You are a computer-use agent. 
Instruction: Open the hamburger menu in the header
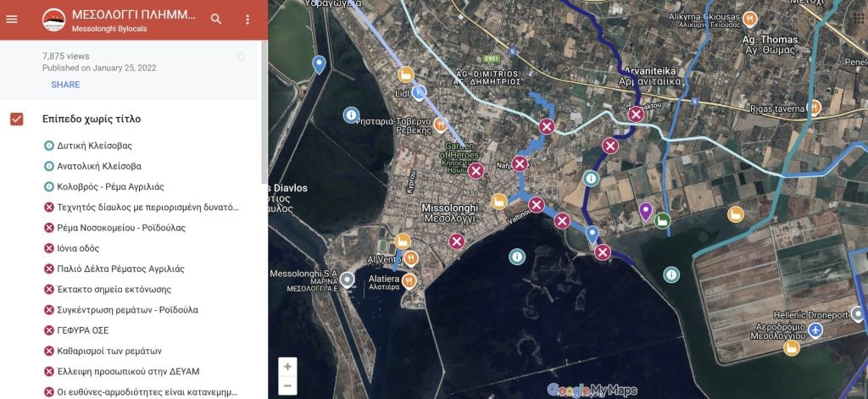point(11,19)
